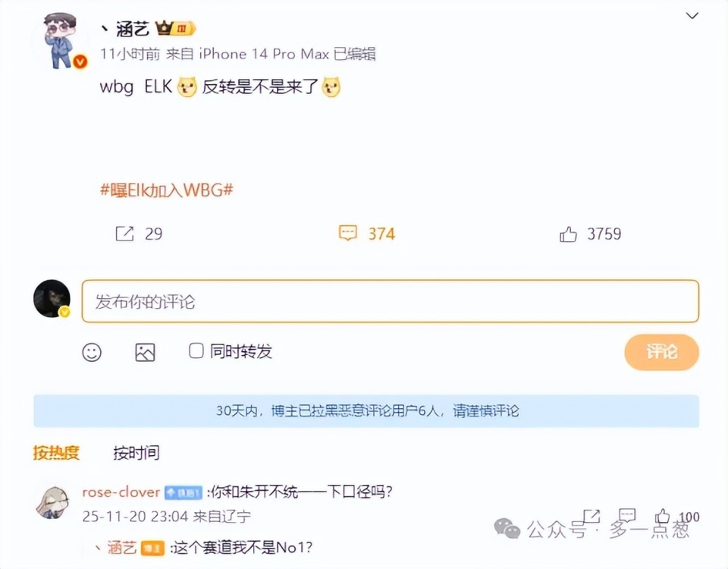Open the post options chevron menu
This screenshot has height=569, width=728.
pyautogui.click(x=692, y=16)
